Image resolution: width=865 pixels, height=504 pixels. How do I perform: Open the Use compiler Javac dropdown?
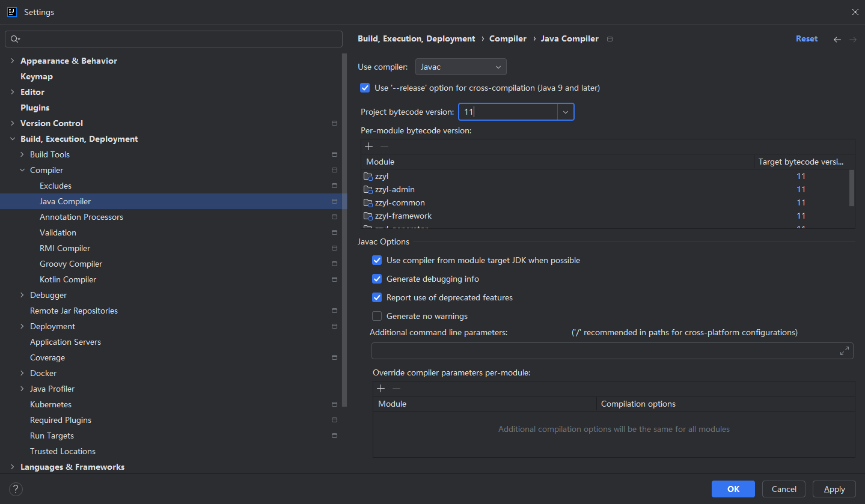tap(461, 67)
